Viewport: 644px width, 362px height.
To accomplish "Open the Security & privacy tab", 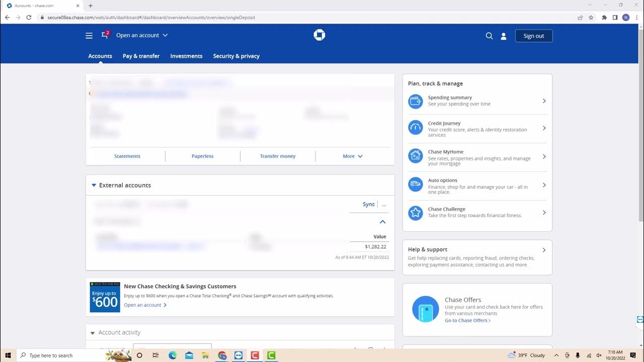I will [236, 56].
